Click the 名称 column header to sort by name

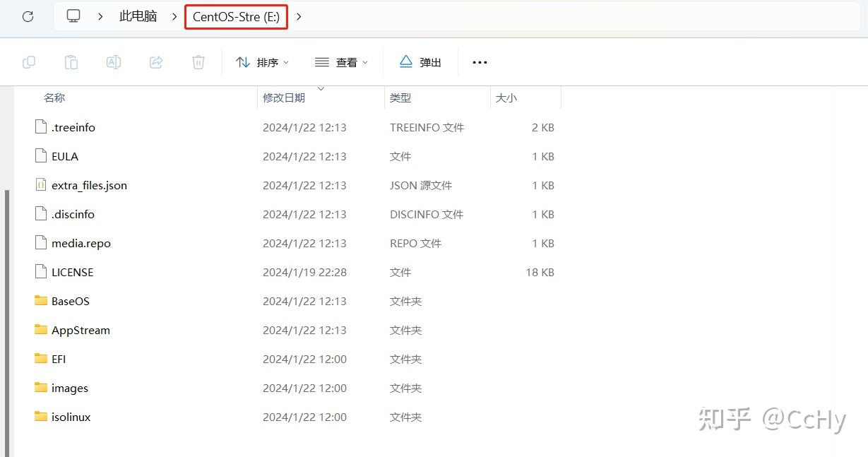[x=54, y=97]
